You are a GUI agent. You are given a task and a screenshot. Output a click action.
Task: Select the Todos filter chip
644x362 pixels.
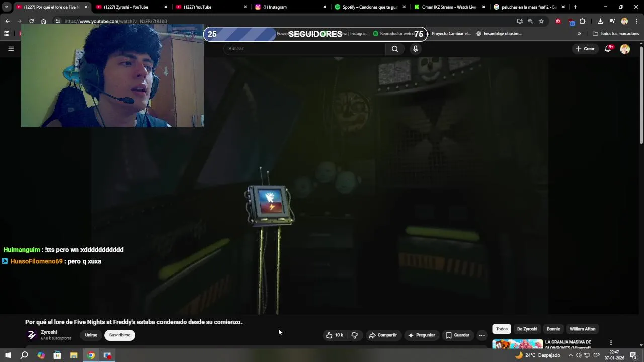click(x=502, y=329)
